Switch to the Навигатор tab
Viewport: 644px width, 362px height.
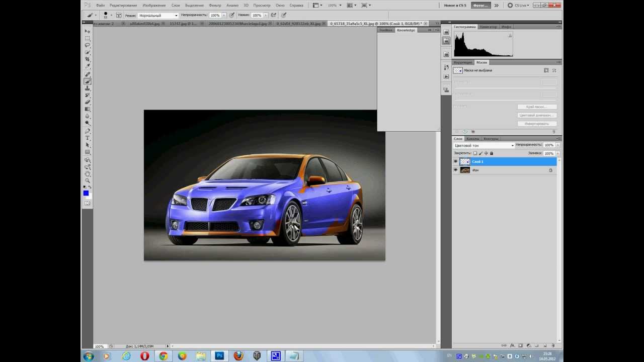point(488,27)
